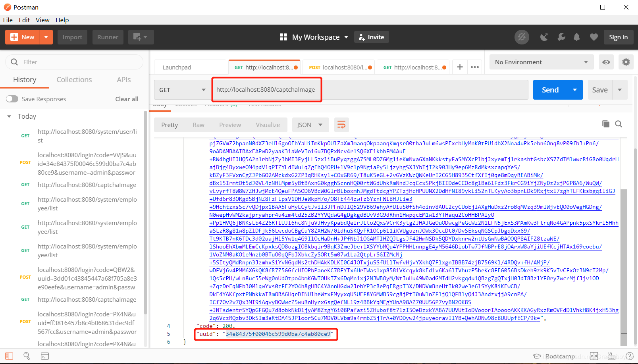
Task: Click the Send button
Action: 550,90
